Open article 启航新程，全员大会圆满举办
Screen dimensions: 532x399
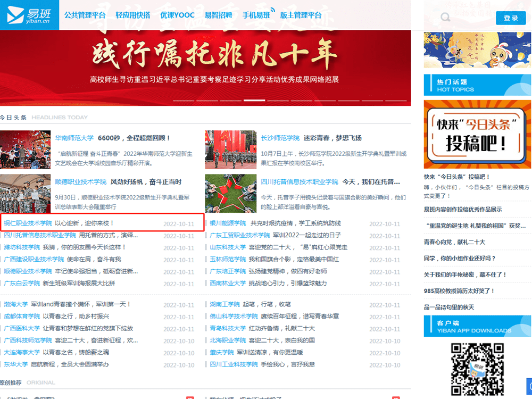click(x=70, y=364)
